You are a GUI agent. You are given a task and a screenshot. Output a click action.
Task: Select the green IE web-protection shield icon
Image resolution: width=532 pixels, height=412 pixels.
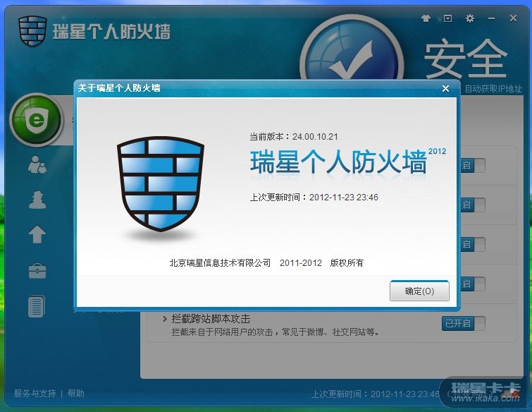(x=37, y=119)
